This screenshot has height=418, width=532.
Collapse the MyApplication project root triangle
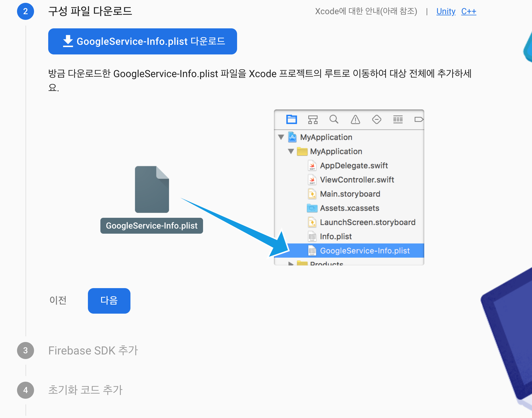coord(281,137)
